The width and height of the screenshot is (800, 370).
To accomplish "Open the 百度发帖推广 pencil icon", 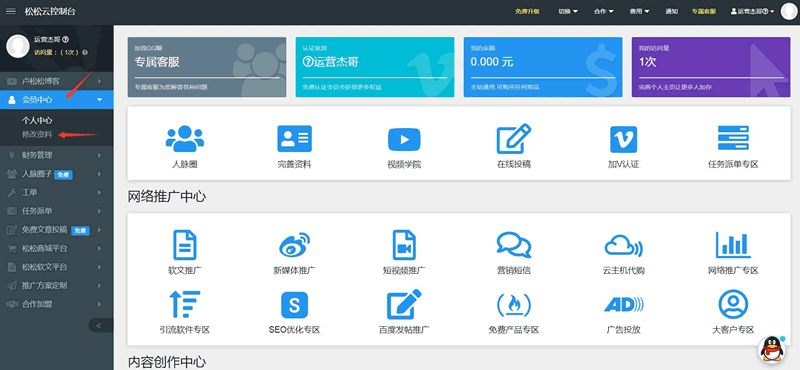I will [404, 305].
